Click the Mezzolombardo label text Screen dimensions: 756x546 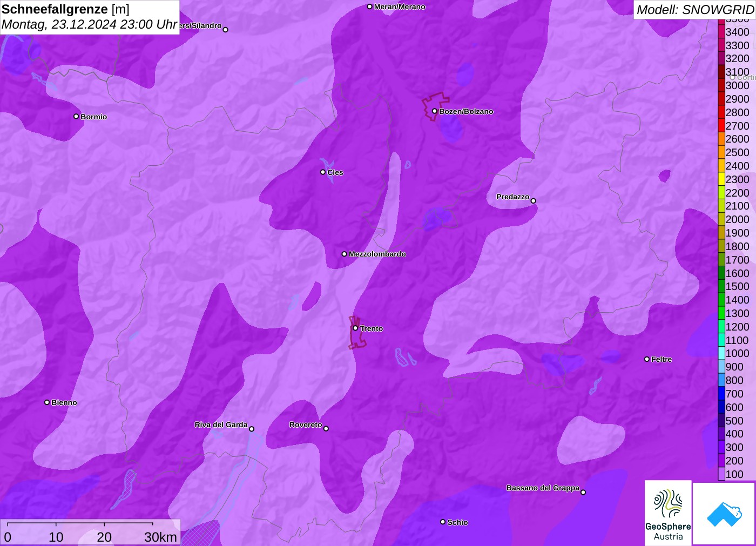click(377, 254)
